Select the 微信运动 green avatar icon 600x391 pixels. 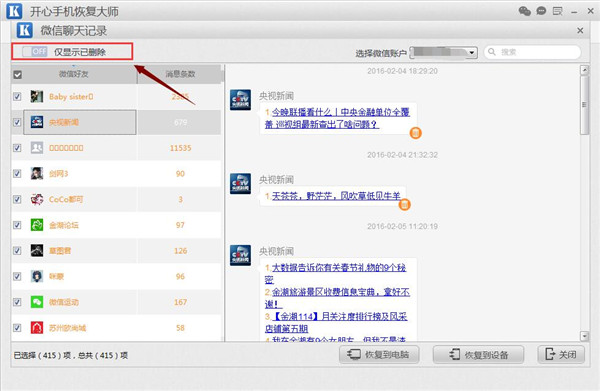(37, 302)
